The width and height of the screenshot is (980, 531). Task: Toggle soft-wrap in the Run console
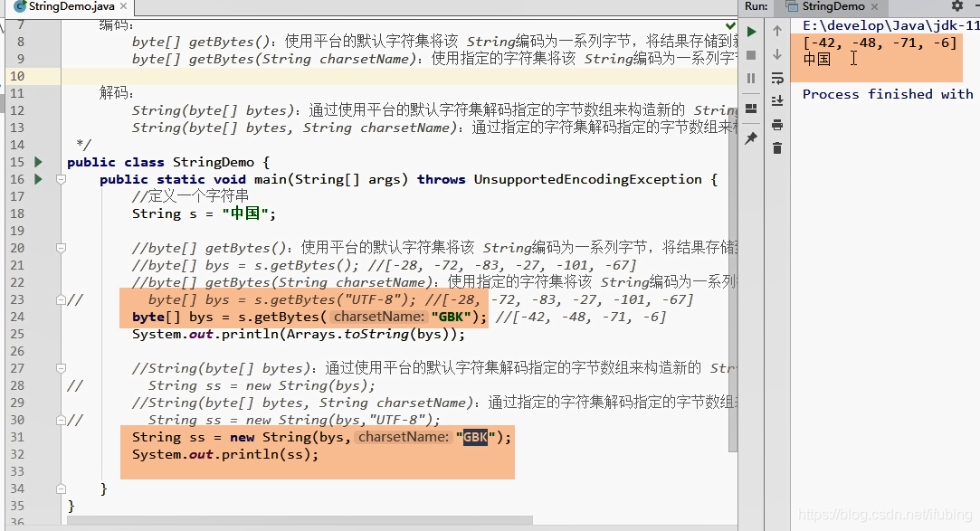pyautogui.click(x=777, y=78)
